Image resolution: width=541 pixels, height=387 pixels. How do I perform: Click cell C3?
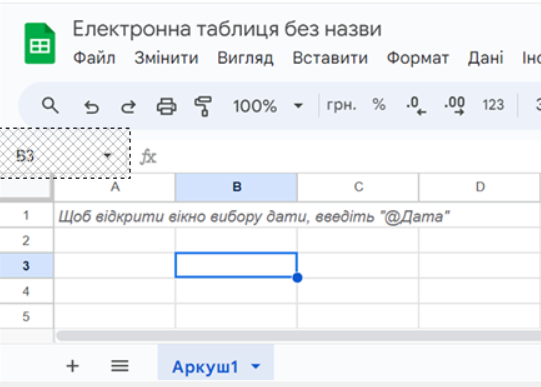pyautogui.click(x=358, y=265)
